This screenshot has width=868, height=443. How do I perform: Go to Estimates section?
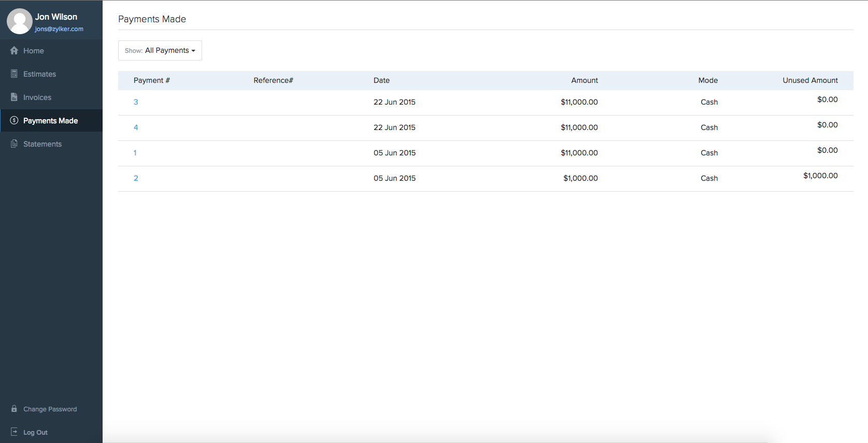click(51, 74)
